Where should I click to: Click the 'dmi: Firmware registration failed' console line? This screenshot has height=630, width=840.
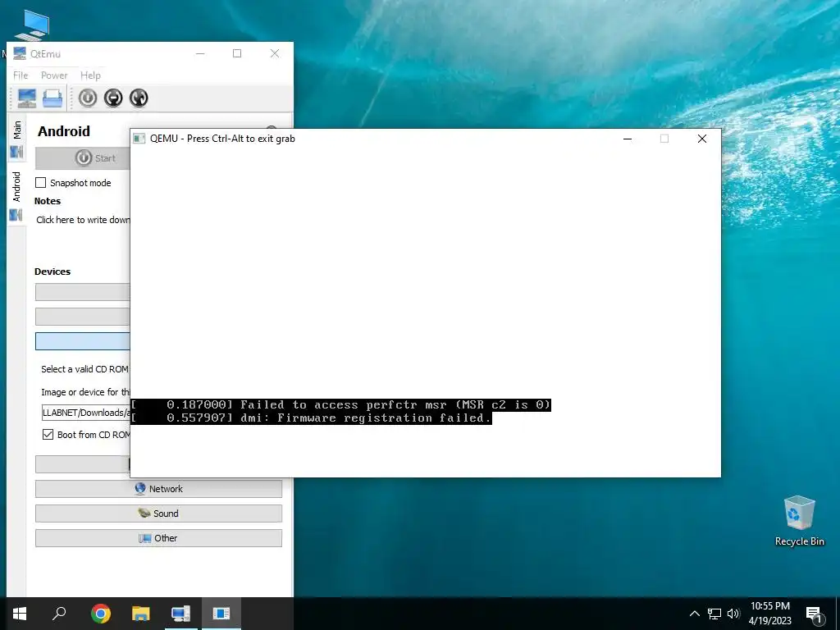tap(311, 418)
